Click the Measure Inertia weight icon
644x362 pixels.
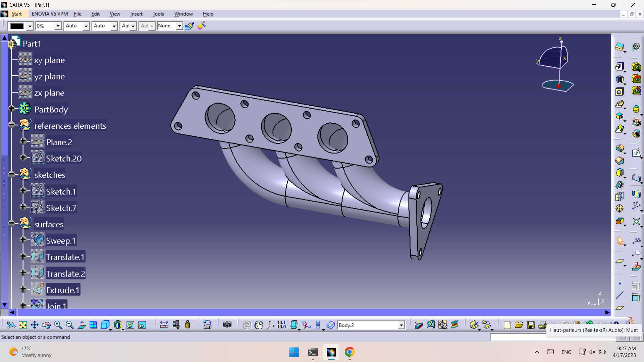tap(188, 325)
